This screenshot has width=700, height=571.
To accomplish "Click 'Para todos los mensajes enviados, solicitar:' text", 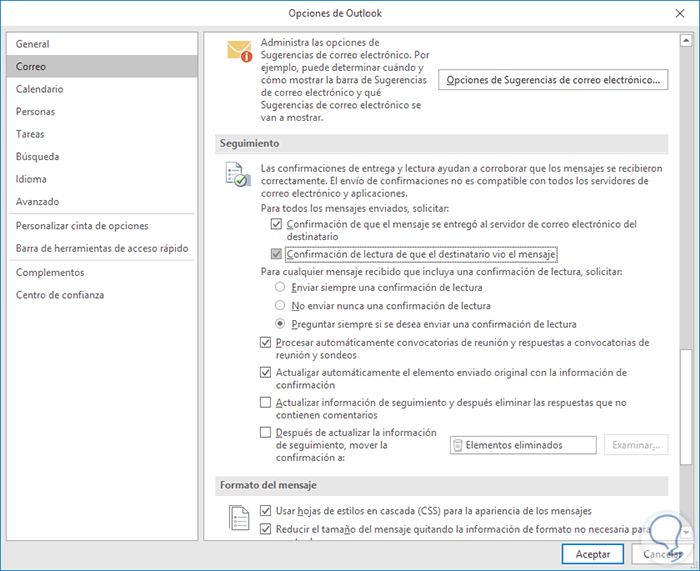I will pyautogui.click(x=355, y=208).
